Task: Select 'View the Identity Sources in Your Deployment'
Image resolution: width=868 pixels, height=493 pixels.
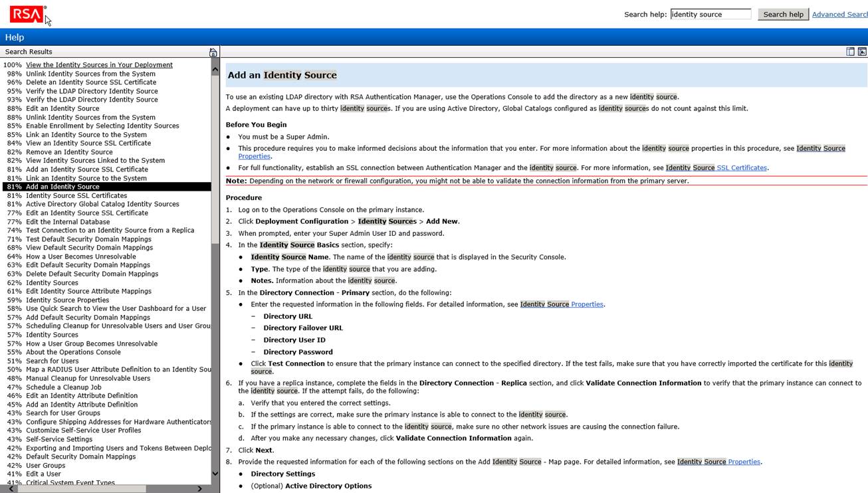Action: click(x=98, y=64)
